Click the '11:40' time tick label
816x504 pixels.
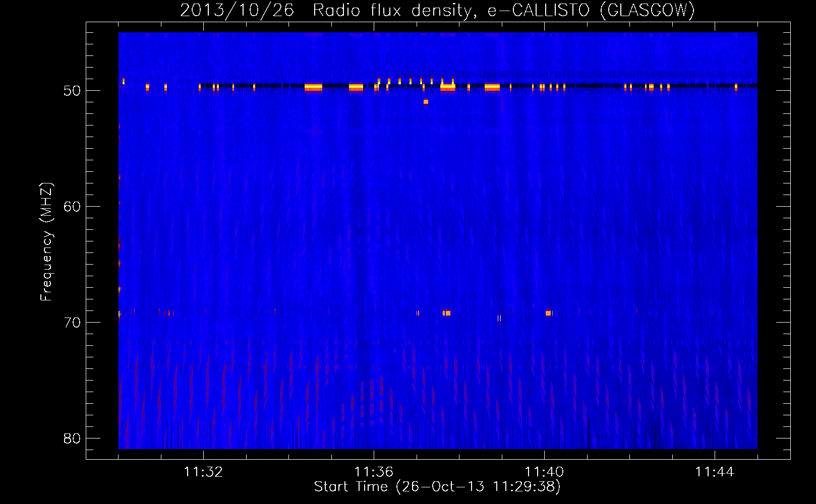544,472
